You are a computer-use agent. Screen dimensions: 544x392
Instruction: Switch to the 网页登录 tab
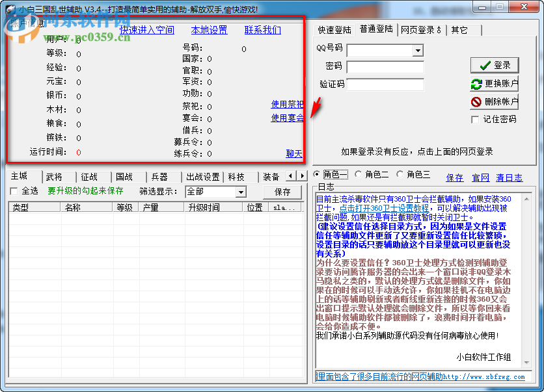pos(421,30)
